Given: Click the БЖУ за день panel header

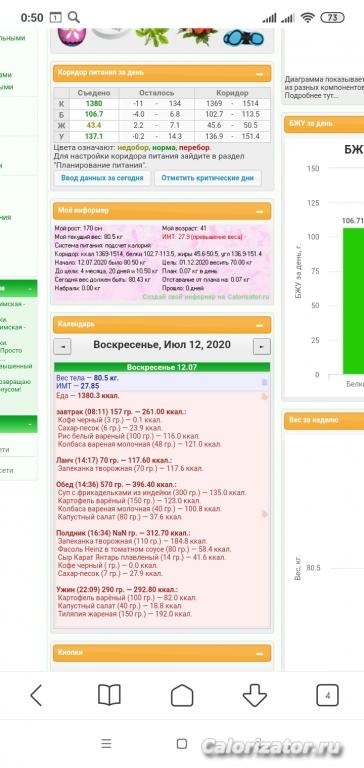Looking at the screenshot, I should (x=324, y=123).
